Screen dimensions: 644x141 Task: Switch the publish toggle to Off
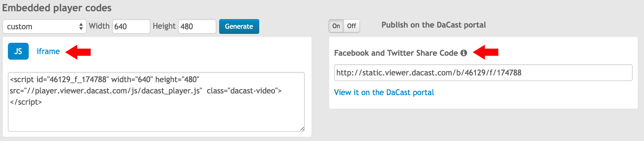tap(352, 26)
